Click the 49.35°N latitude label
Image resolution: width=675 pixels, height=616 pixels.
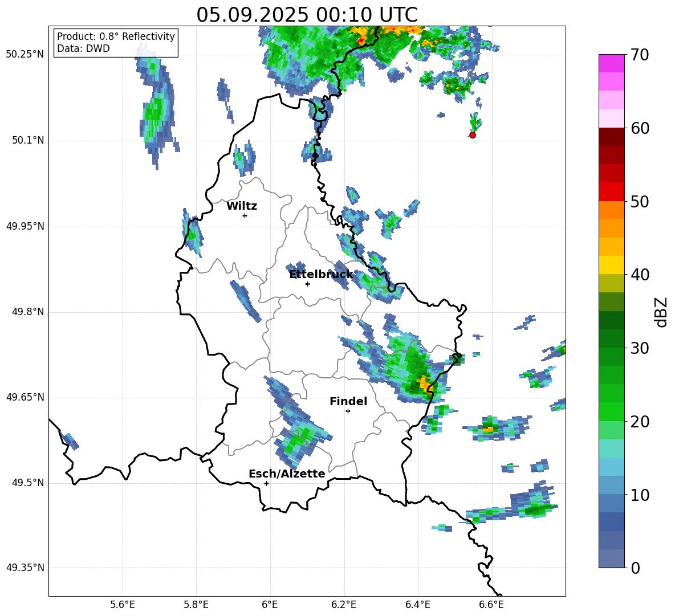click(25, 568)
